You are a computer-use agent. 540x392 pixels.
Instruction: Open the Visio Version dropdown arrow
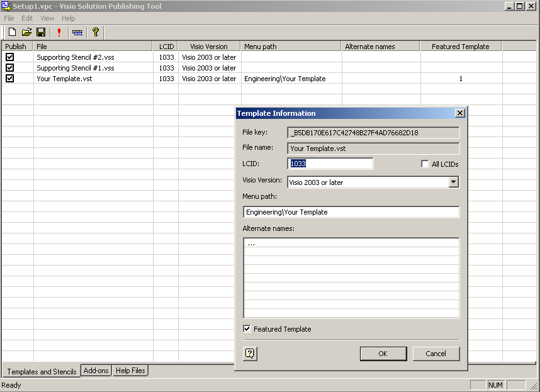pos(454,182)
